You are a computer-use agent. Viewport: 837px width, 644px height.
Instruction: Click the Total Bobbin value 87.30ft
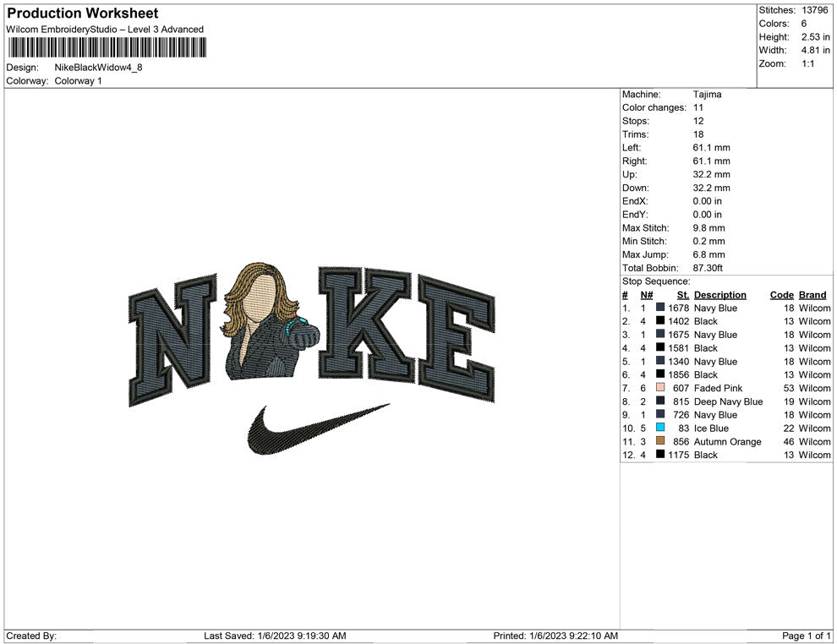(708, 268)
